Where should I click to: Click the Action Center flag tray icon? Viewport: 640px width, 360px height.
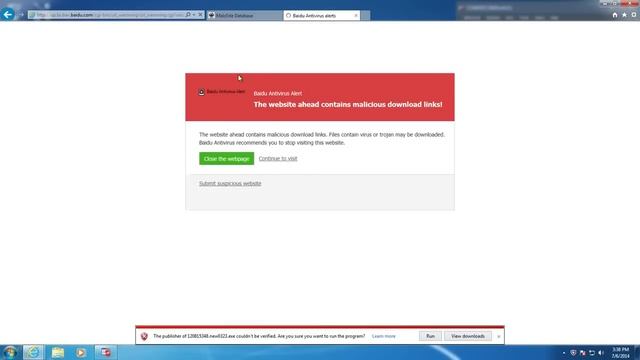pos(582,353)
